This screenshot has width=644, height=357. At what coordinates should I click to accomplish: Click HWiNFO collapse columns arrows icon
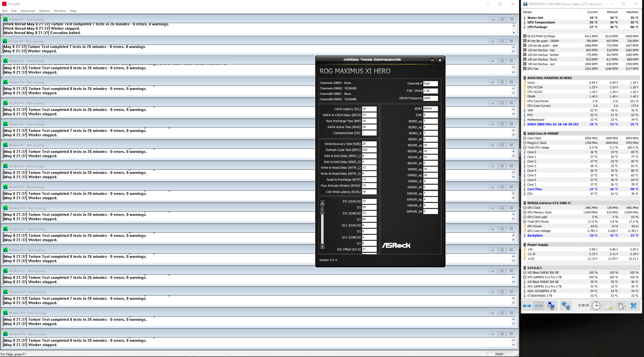pos(539,306)
